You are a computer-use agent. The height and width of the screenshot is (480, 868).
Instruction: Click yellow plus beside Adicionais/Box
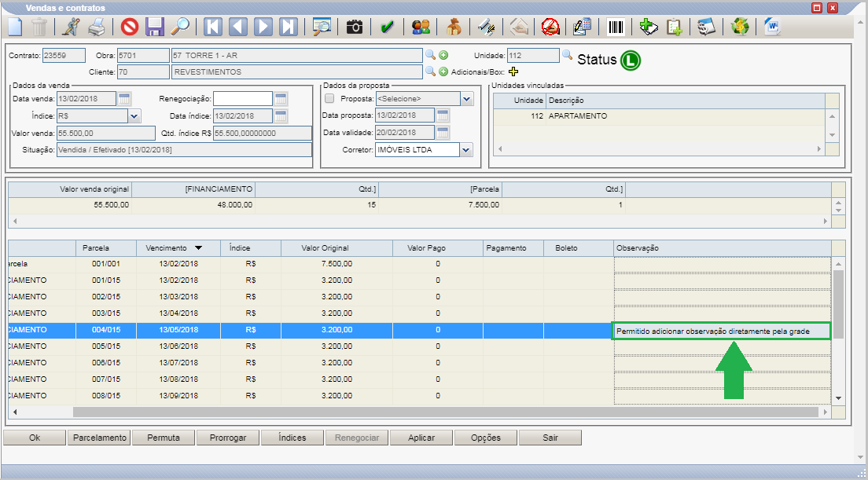click(x=513, y=72)
